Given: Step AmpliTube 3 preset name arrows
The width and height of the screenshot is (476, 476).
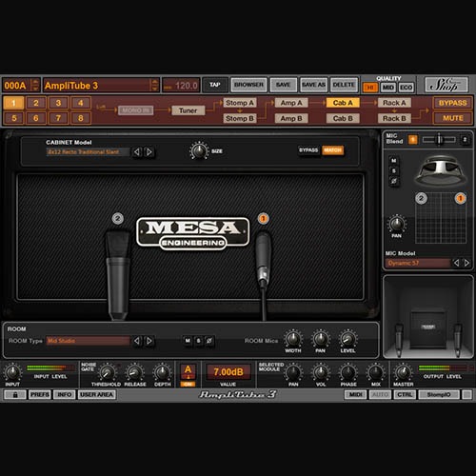Looking at the screenshot, I should pyautogui.click(x=154, y=85).
